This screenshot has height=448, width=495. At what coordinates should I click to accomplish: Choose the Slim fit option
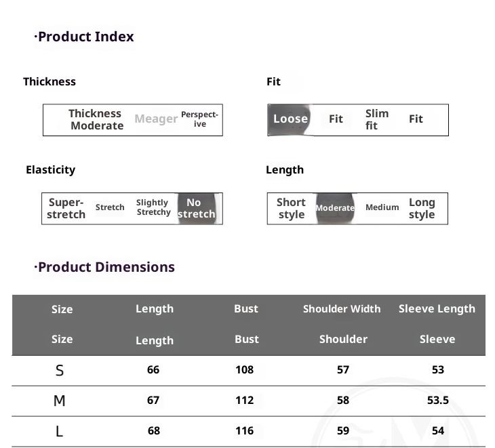pyautogui.click(x=376, y=119)
